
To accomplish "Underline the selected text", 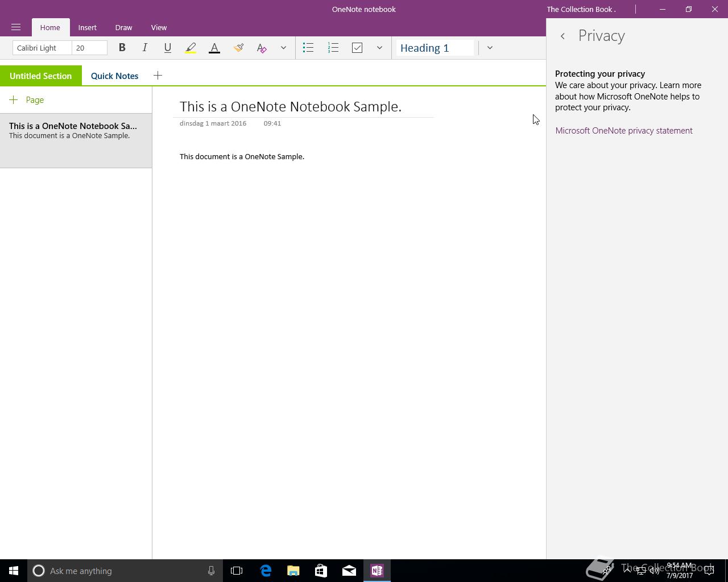I will 167,48.
